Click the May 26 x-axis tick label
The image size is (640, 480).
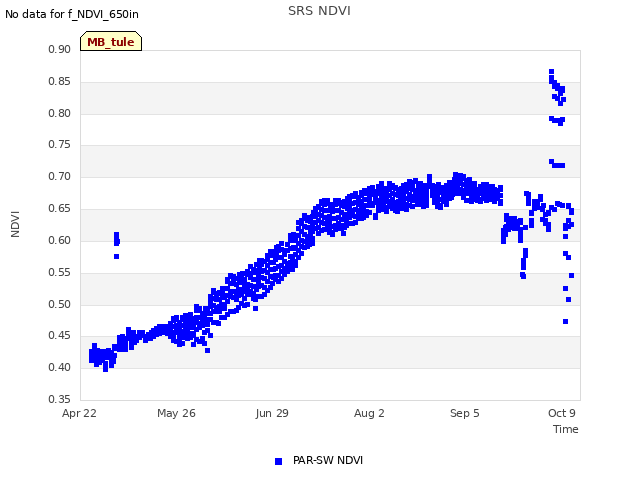[176, 413]
